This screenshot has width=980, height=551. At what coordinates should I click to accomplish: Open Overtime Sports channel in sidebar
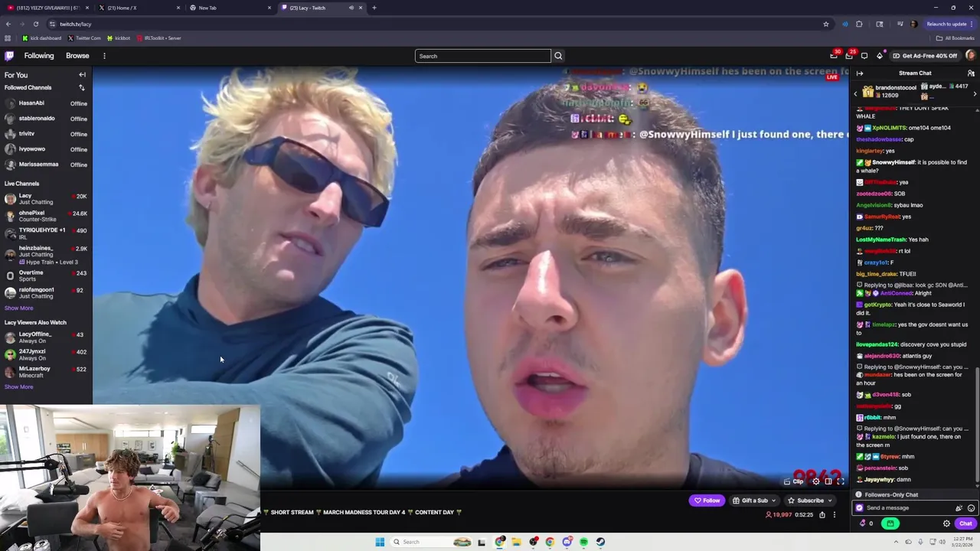(x=46, y=275)
